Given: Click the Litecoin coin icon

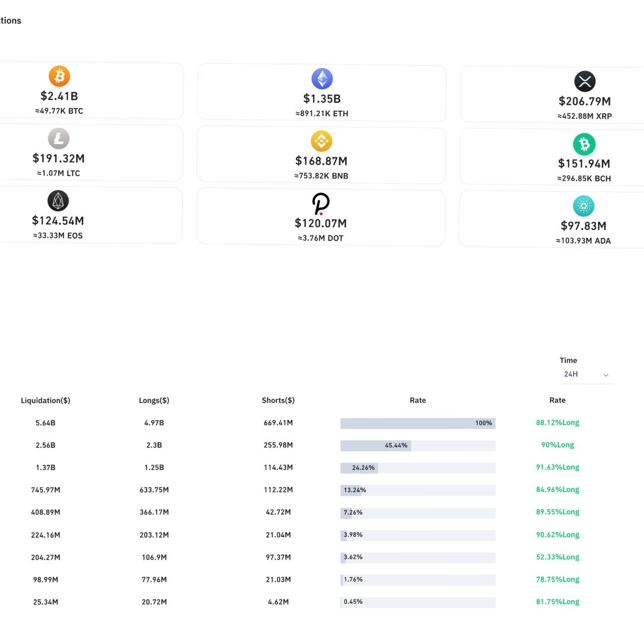Looking at the screenshot, I should pos(59,139).
